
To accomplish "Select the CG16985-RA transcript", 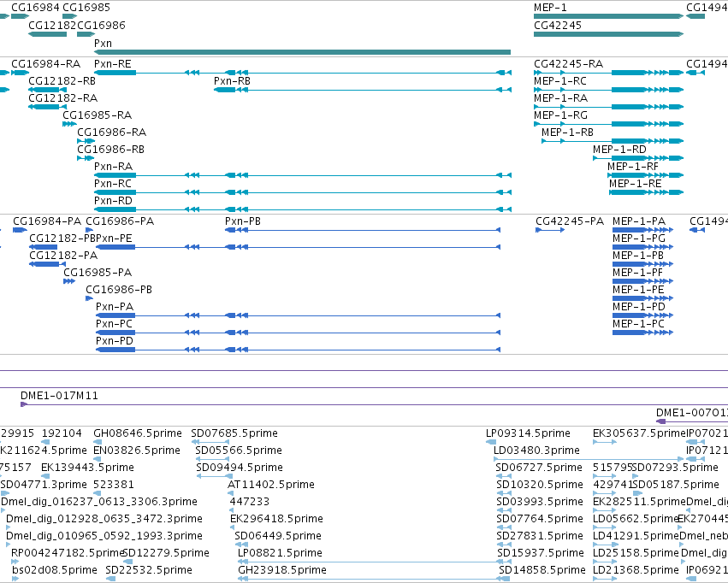I will [69, 124].
